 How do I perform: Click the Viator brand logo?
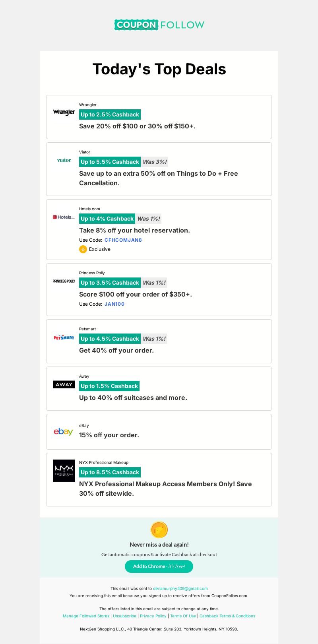[64, 160]
